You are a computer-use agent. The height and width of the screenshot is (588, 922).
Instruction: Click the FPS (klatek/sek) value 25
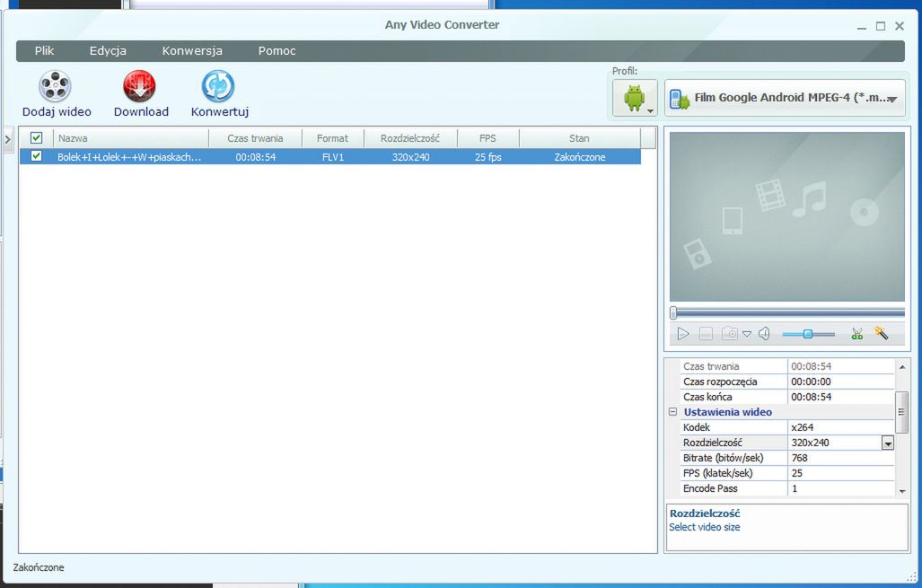pyautogui.click(x=840, y=473)
